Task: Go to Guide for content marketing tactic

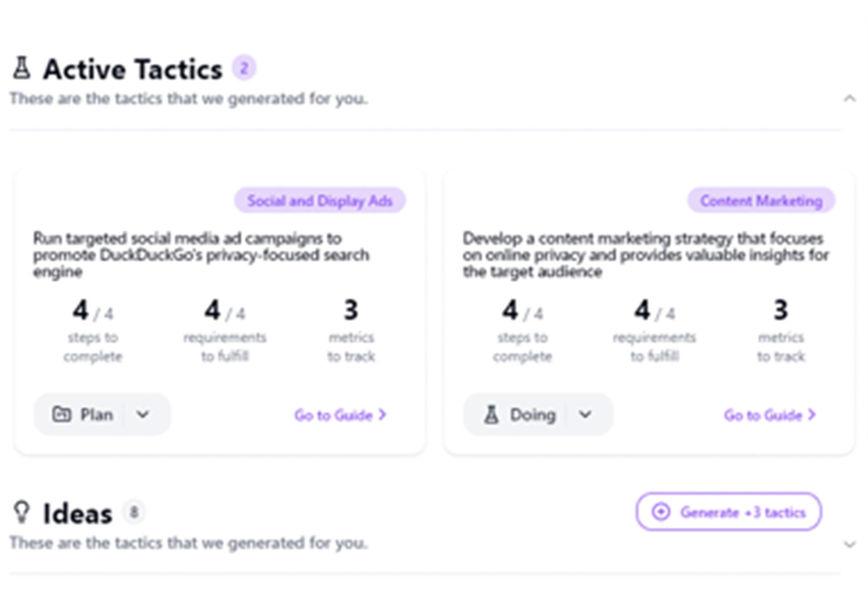Action: (x=769, y=415)
